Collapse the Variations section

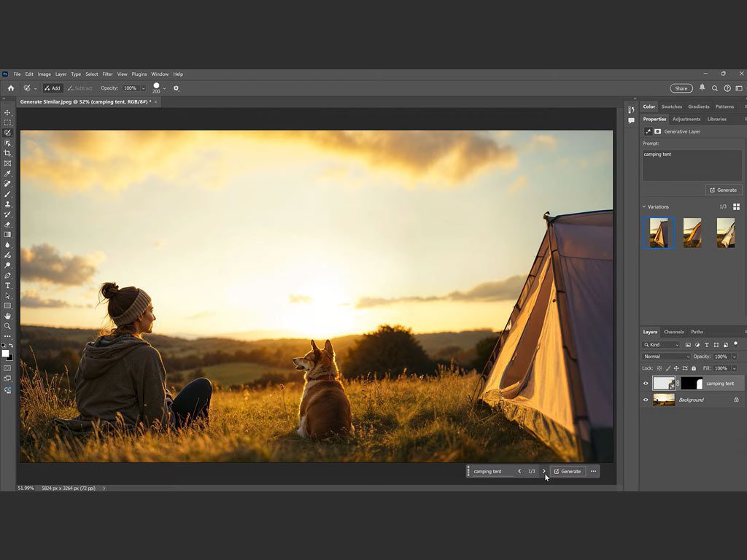click(x=644, y=207)
